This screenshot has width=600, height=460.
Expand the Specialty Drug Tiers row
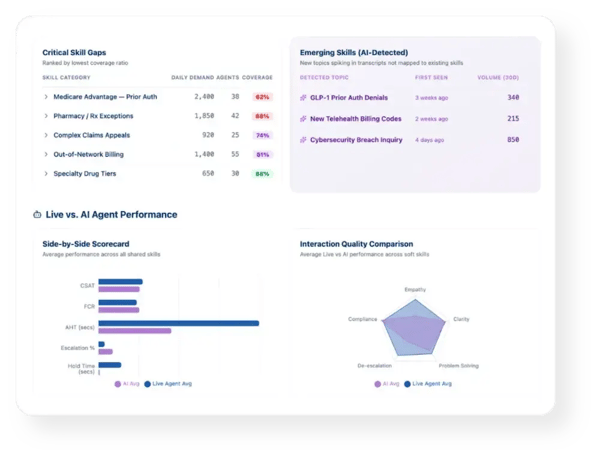46,173
